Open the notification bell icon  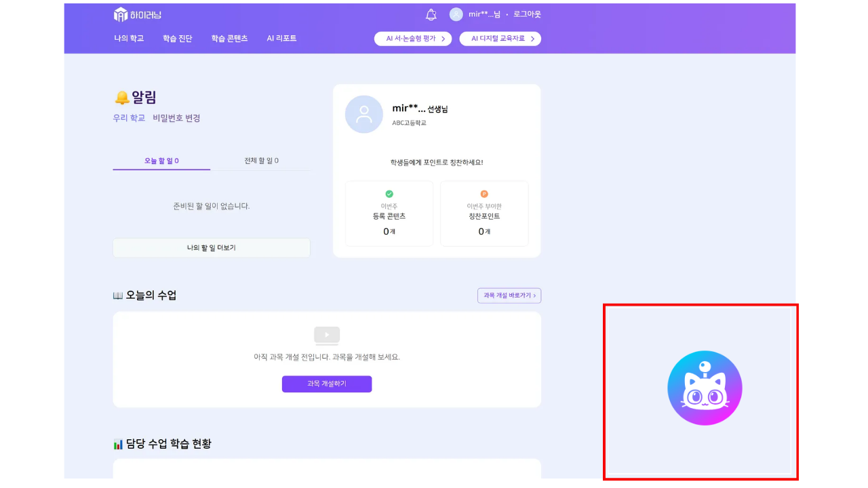tap(431, 14)
